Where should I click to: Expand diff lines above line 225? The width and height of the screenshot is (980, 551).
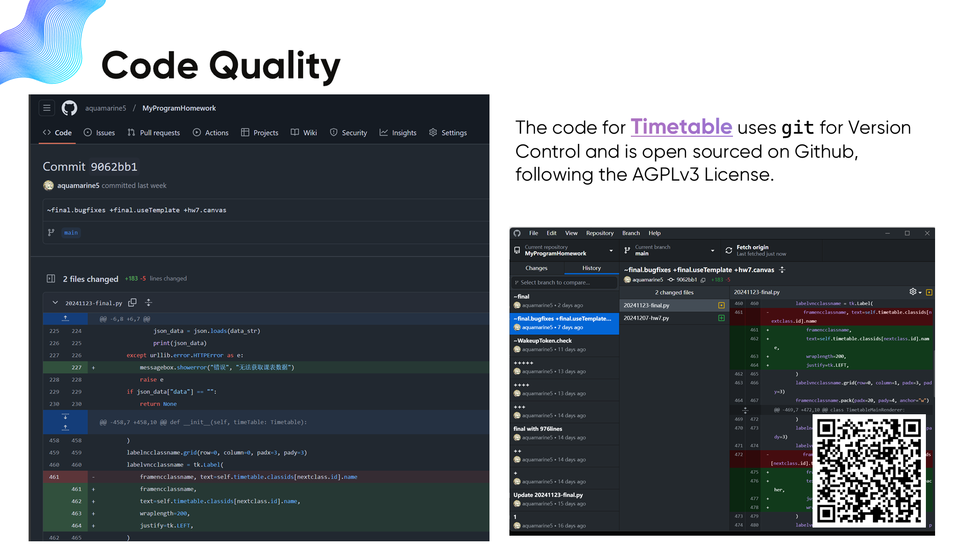[x=65, y=318]
